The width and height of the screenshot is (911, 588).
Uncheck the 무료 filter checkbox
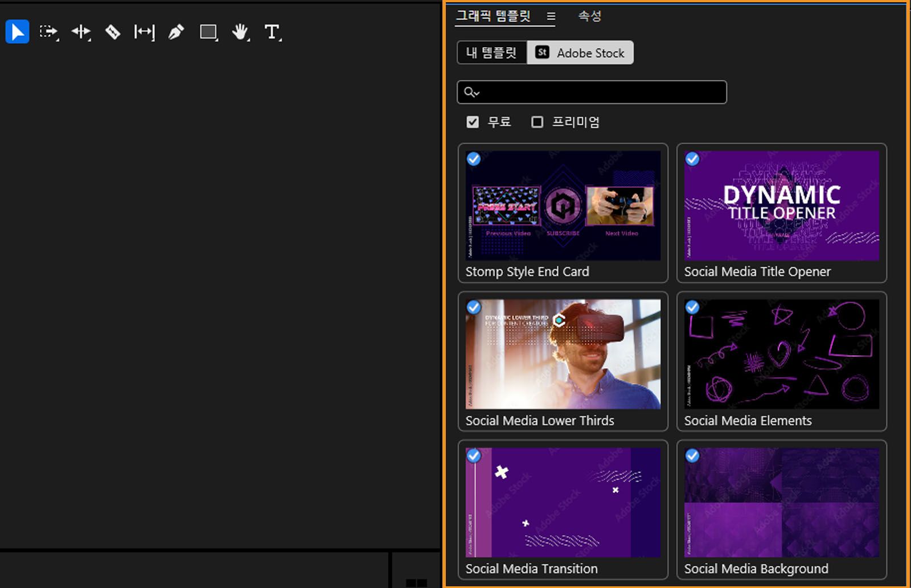pos(472,121)
